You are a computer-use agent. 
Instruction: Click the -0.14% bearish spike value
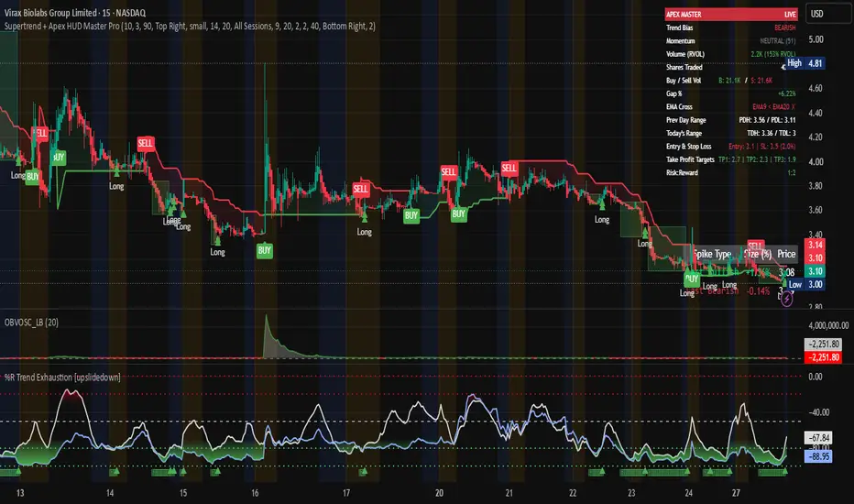[x=758, y=291]
